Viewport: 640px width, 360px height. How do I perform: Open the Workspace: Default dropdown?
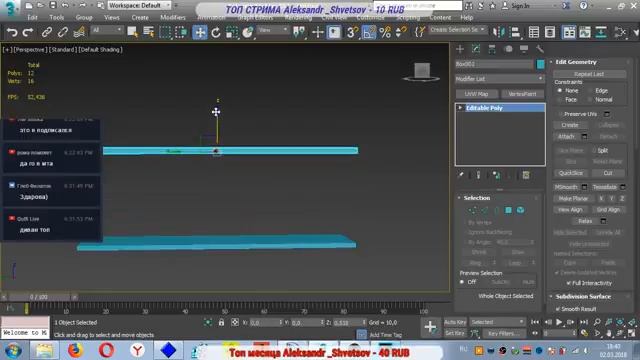pos(139,5)
